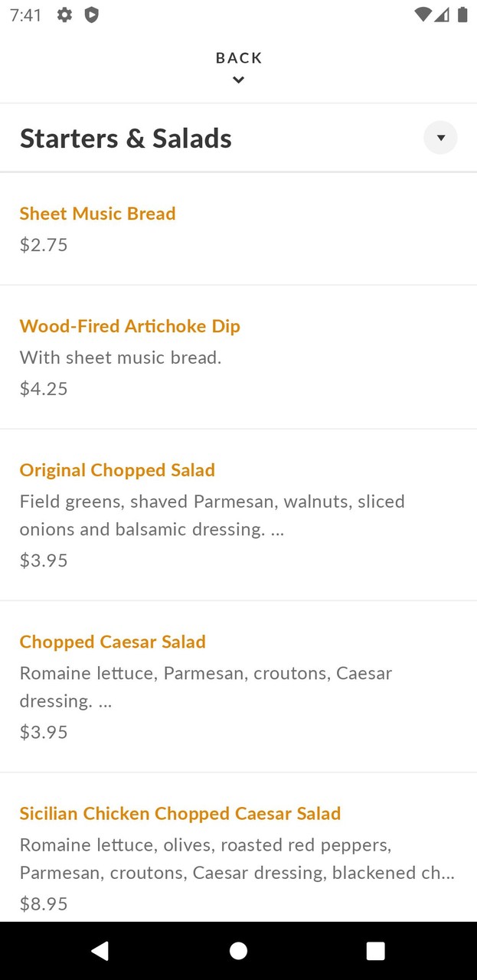Select Chopped Caesar Salad
The height and width of the screenshot is (980, 477).
pos(113,642)
